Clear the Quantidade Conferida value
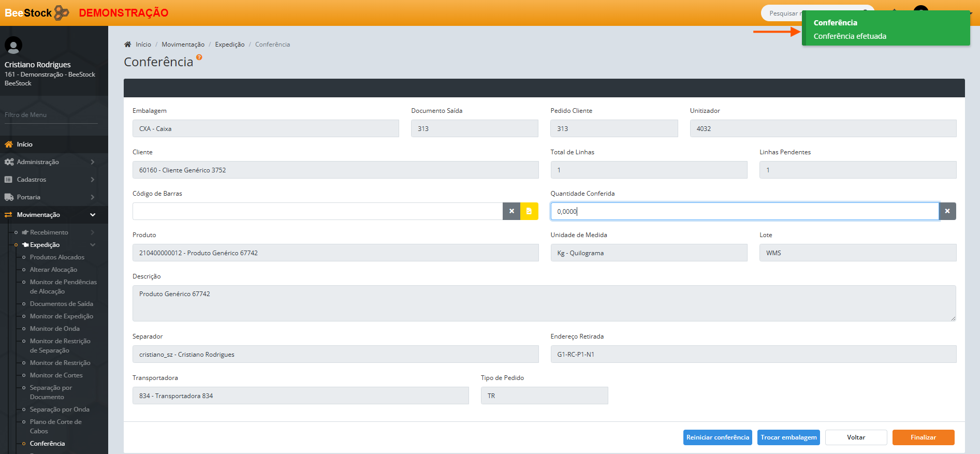This screenshot has width=980, height=454. 947,211
